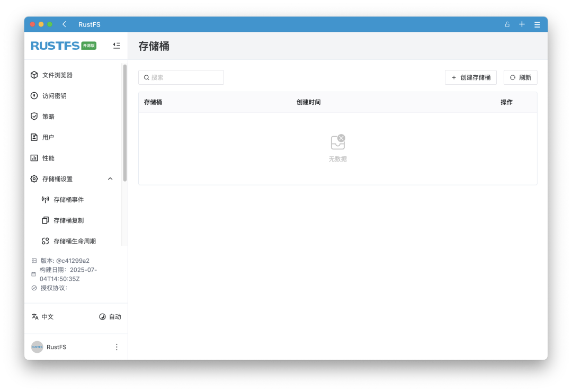Select the 存储桶复制 copy icon

tap(46, 220)
